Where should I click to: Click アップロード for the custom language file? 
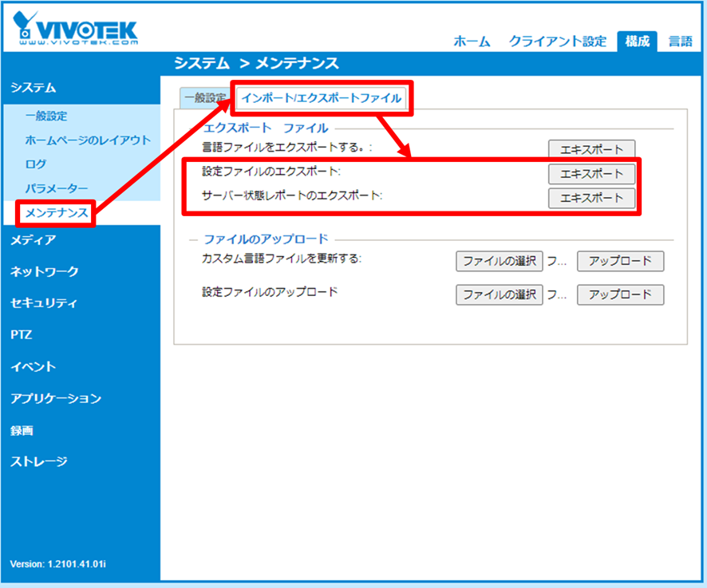point(621,261)
